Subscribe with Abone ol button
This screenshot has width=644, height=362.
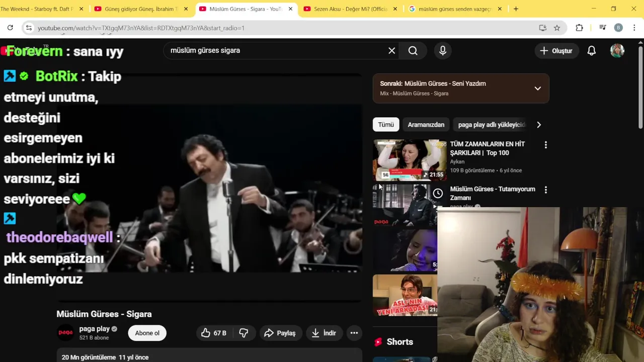[147, 333]
